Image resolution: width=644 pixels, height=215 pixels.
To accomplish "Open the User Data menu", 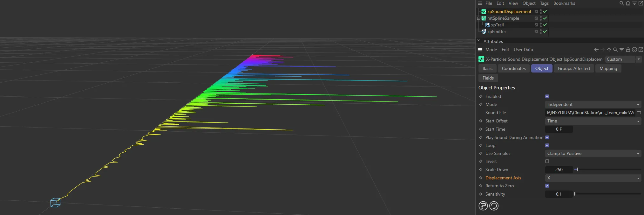I will click(x=523, y=50).
